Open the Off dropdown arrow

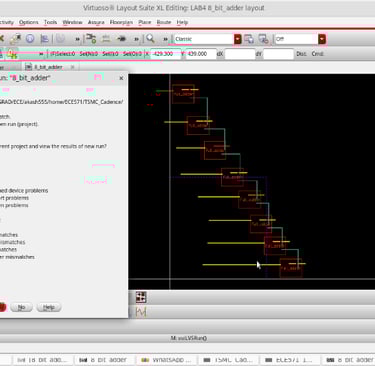point(322,39)
